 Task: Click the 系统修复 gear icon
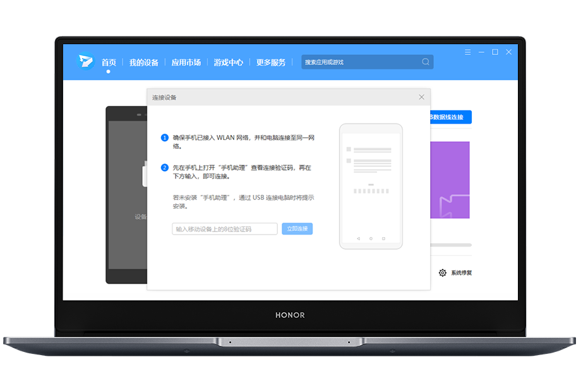click(x=443, y=273)
